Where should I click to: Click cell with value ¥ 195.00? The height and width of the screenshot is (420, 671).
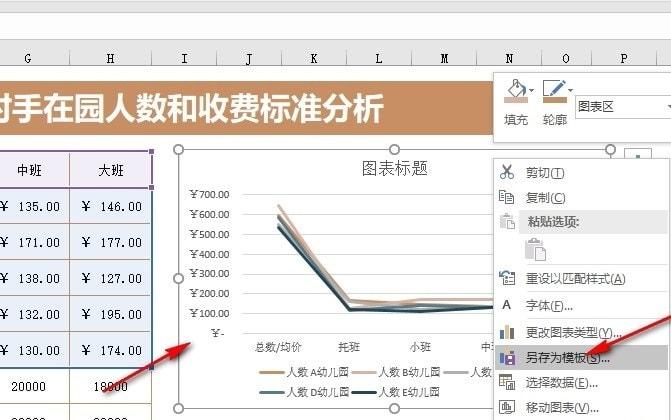coord(110,315)
